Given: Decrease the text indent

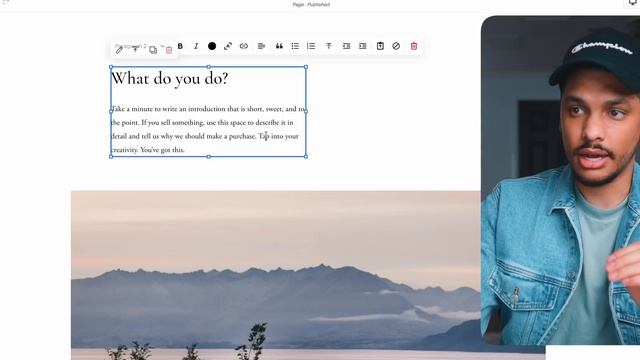Looking at the screenshot, I should tap(346, 46).
